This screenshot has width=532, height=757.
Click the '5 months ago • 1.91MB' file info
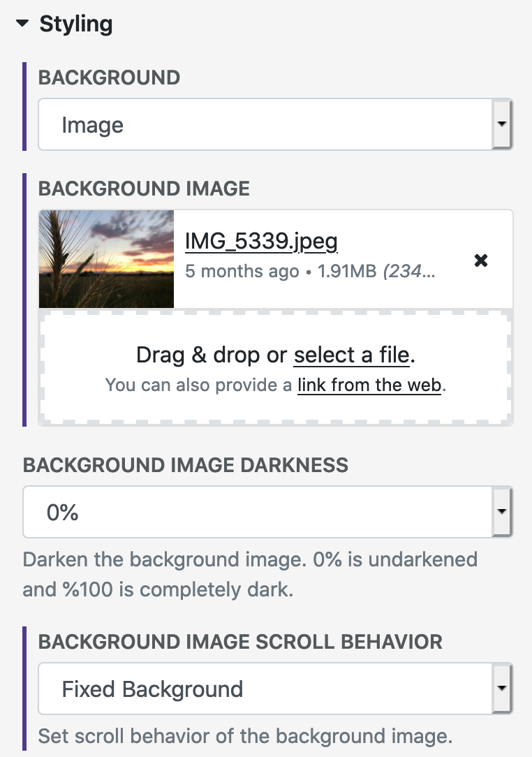(281, 272)
